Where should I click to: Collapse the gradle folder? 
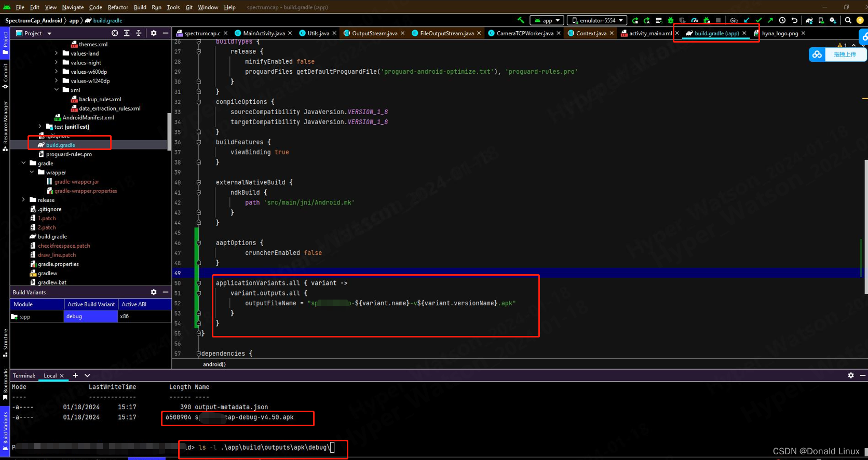pyautogui.click(x=23, y=163)
